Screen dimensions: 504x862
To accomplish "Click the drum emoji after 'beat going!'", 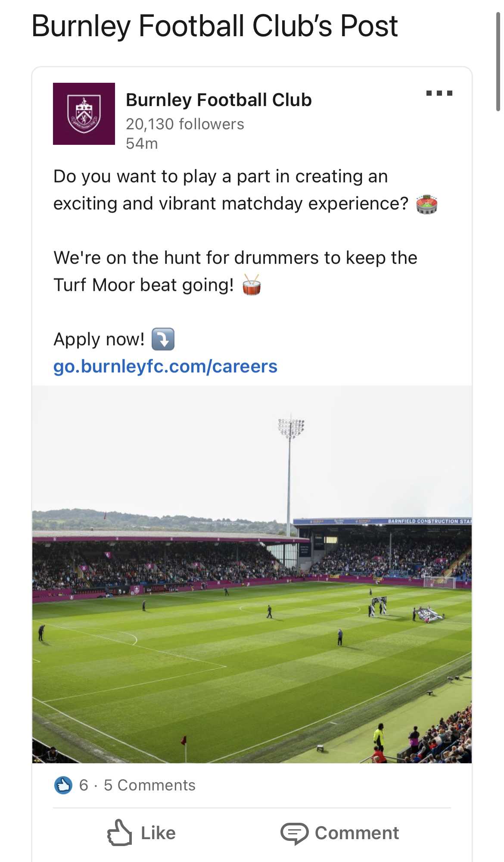I will pos(252,285).
